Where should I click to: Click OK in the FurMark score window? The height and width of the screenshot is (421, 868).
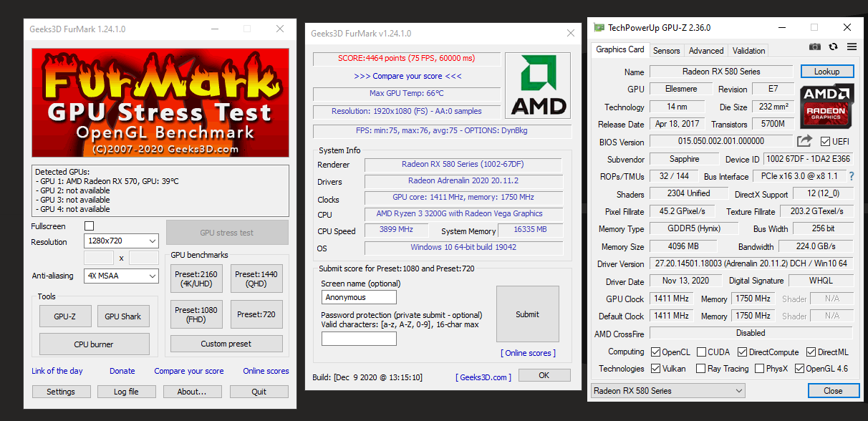544,375
